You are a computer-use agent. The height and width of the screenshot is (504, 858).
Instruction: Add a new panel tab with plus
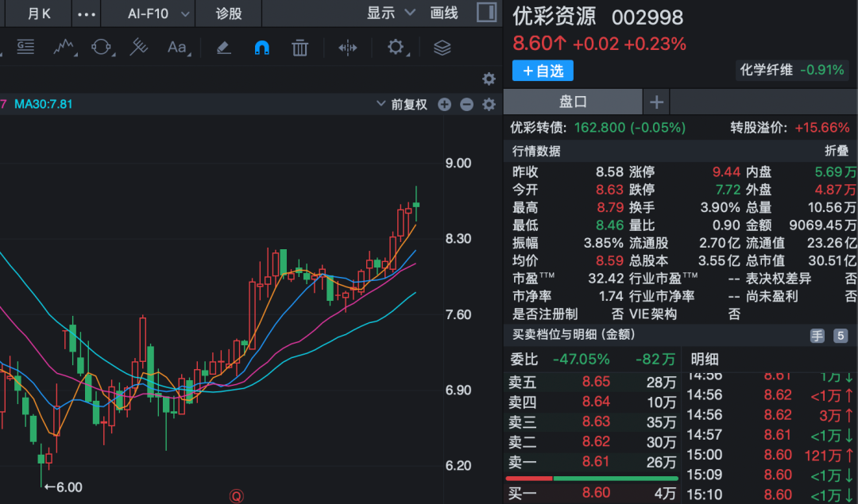[x=657, y=102]
